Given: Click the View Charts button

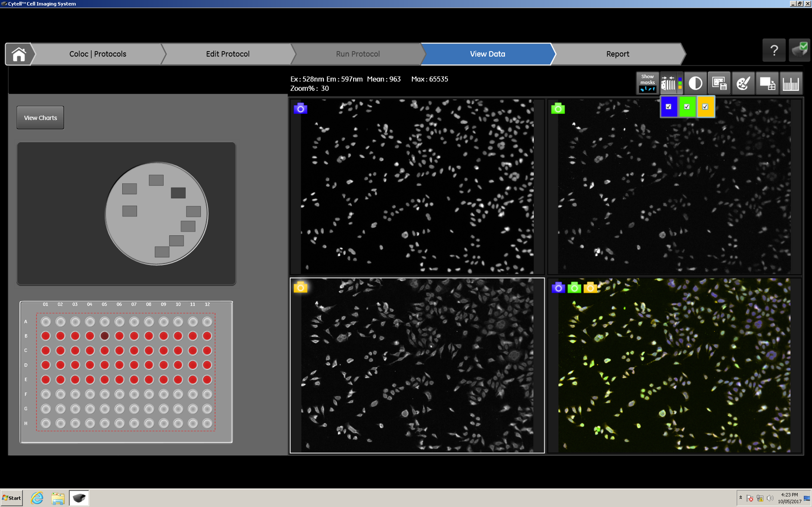Looking at the screenshot, I should tap(40, 117).
